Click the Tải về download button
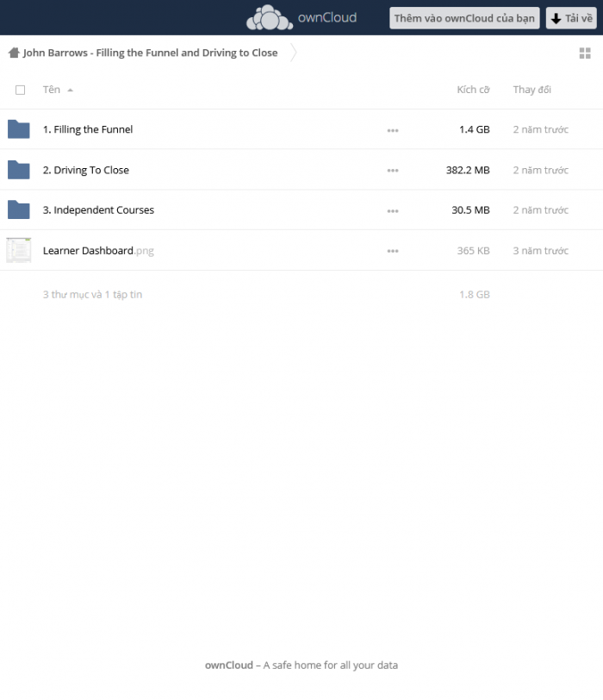The image size is (603, 700). (x=571, y=18)
